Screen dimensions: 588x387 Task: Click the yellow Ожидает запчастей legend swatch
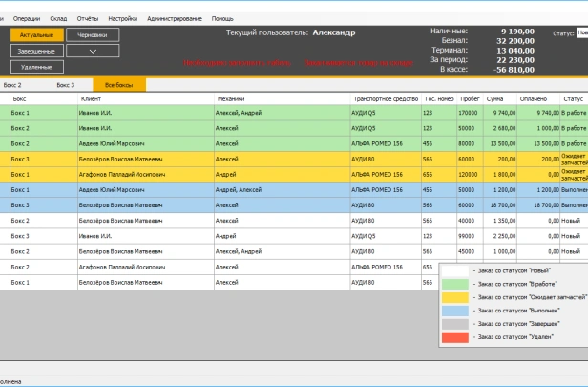[x=456, y=297]
